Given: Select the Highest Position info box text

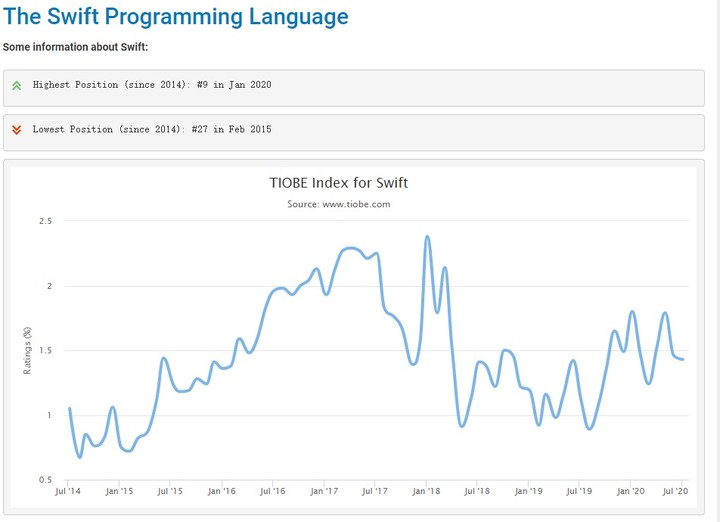Looking at the screenshot, I should click(x=152, y=85).
